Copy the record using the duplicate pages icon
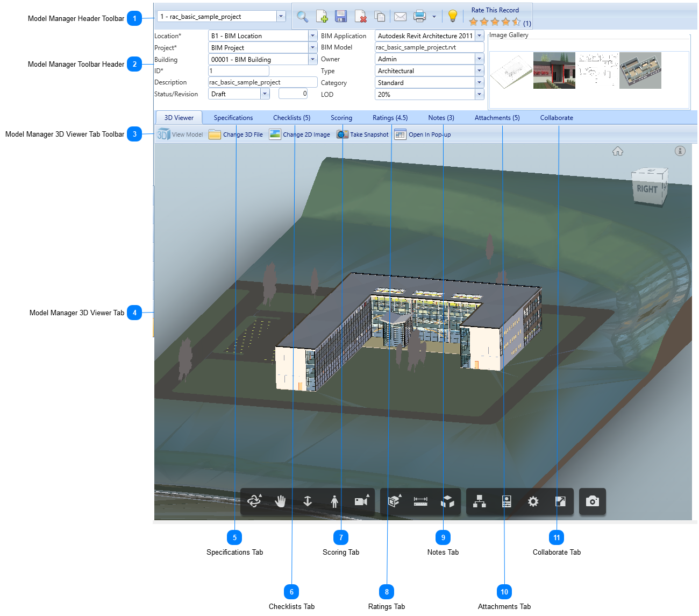 (x=380, y=17)
